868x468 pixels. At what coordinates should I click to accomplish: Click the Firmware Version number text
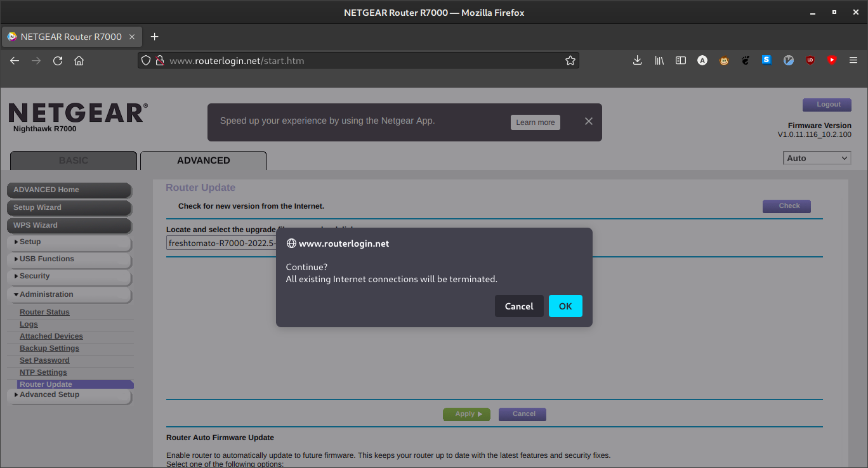pos(815,135)
